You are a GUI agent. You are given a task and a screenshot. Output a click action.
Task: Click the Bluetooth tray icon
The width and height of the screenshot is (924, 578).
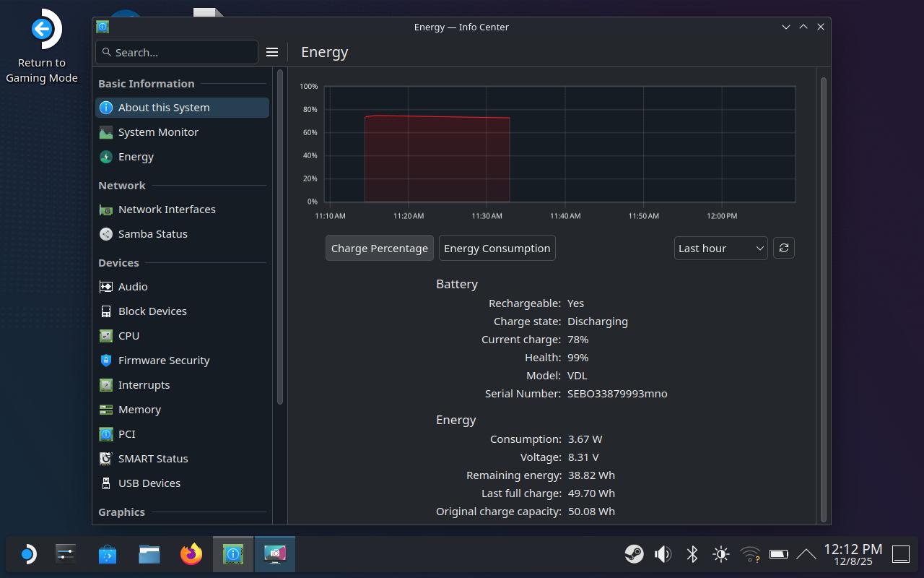coord(692,554)
